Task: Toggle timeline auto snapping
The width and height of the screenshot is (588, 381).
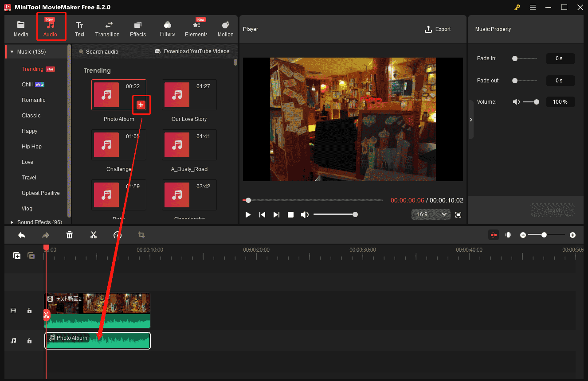Action: [494, 235]
